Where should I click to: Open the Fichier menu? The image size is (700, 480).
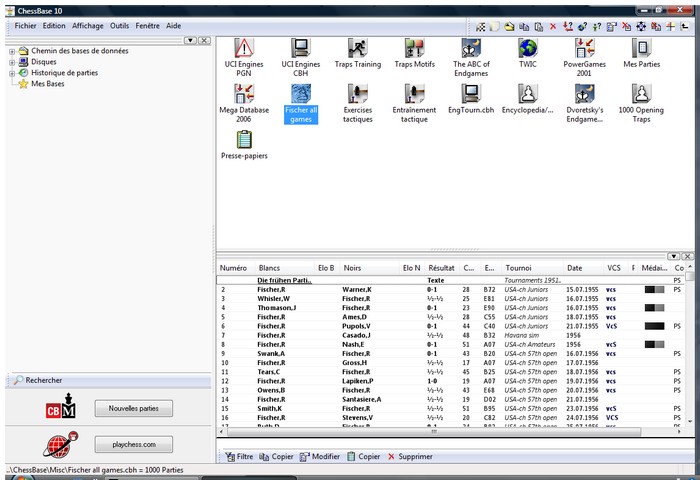(x=25, y=26)
